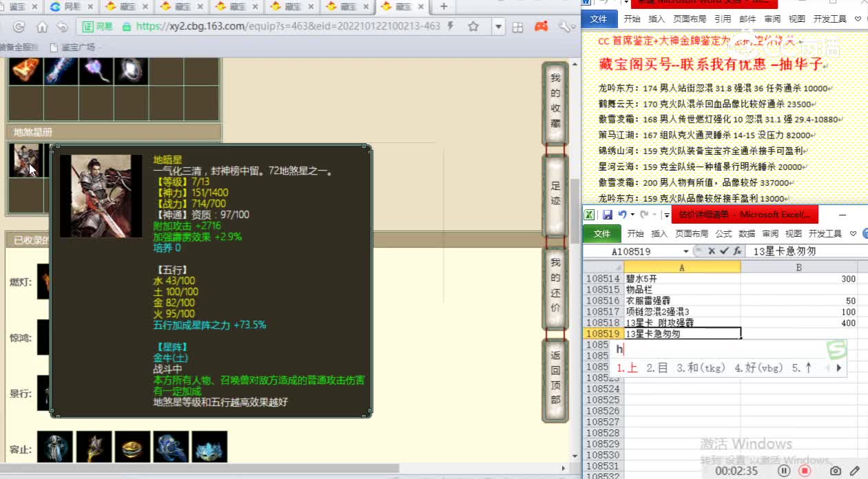The height and width of the screenshot is (479, 868).
Task: Open the Excel Name Box dropdown arrow
Action: click(686, 251)
